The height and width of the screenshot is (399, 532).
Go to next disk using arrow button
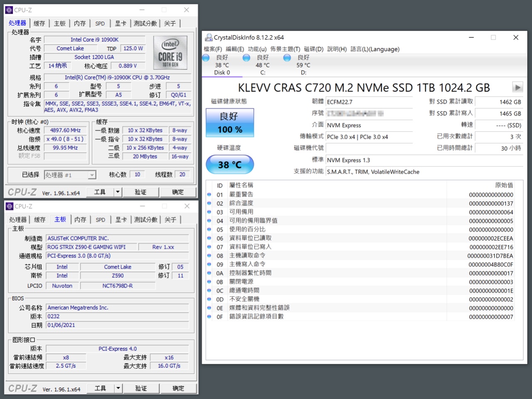click(517, 87)
